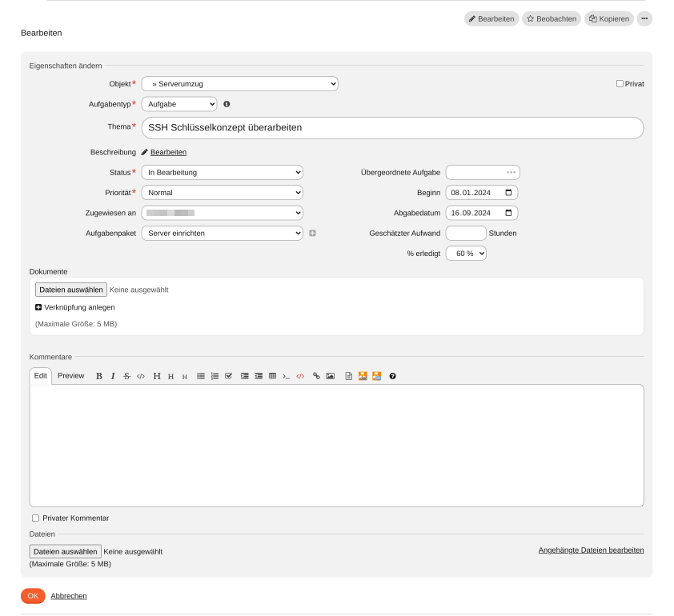Screen dimensions: 674x616
Task: Open the more actions ellipsis menu
Action: click(644, 18)
